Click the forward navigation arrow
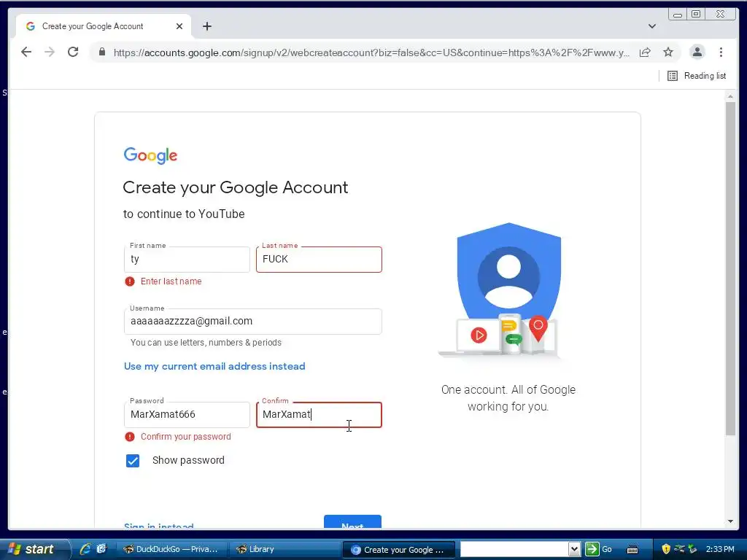 pyautogui.click(x=50, y=52)
